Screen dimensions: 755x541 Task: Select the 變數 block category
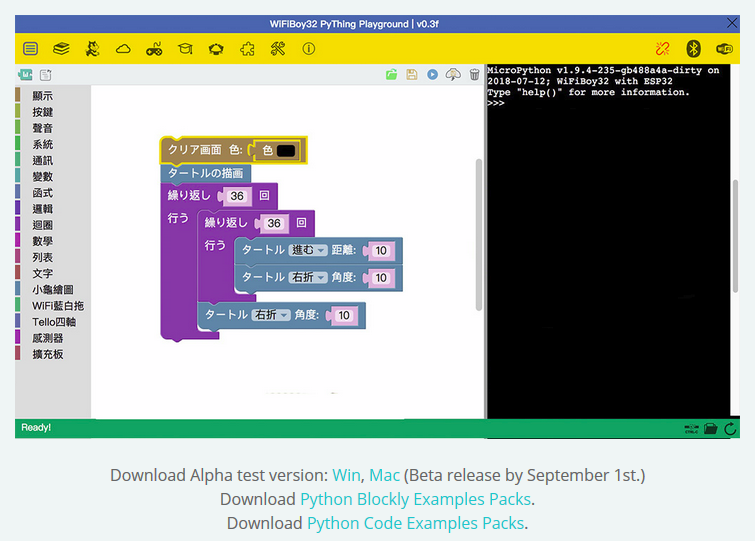tap(43, 177)
